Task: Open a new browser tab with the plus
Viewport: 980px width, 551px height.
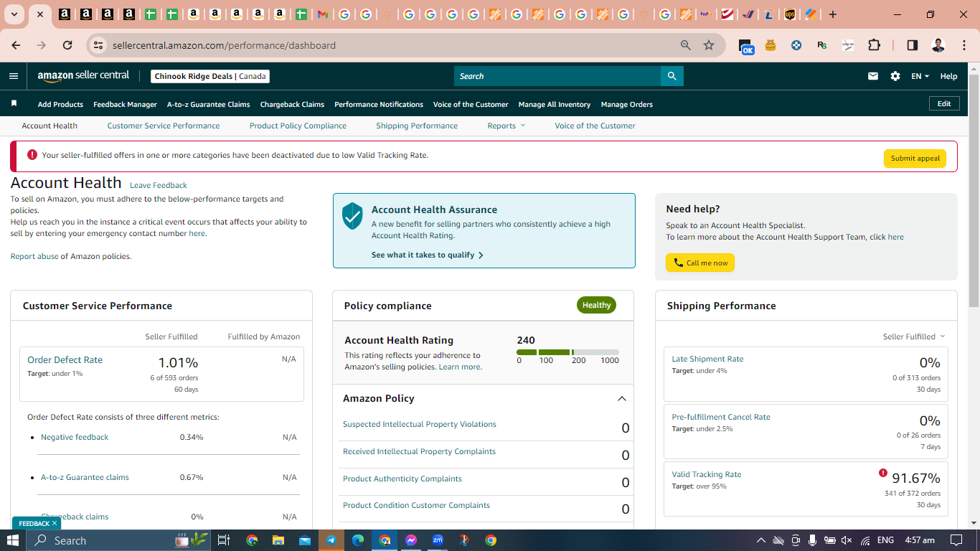Action: pos(833,14)
